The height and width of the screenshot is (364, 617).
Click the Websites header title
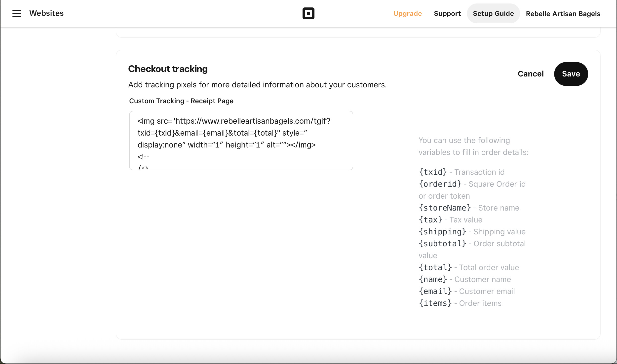(x=46, y=13)
